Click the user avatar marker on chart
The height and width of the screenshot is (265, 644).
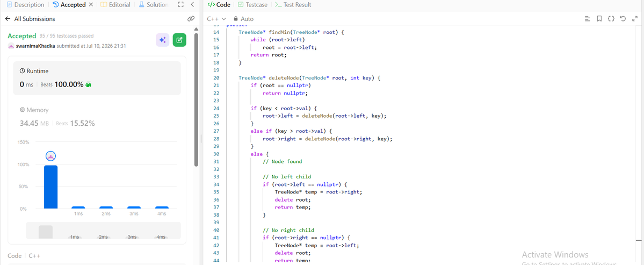click(50, 156)
